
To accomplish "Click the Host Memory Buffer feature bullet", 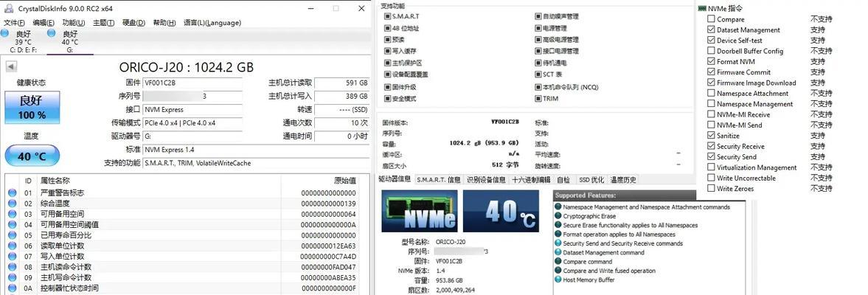I will [558, 280].
